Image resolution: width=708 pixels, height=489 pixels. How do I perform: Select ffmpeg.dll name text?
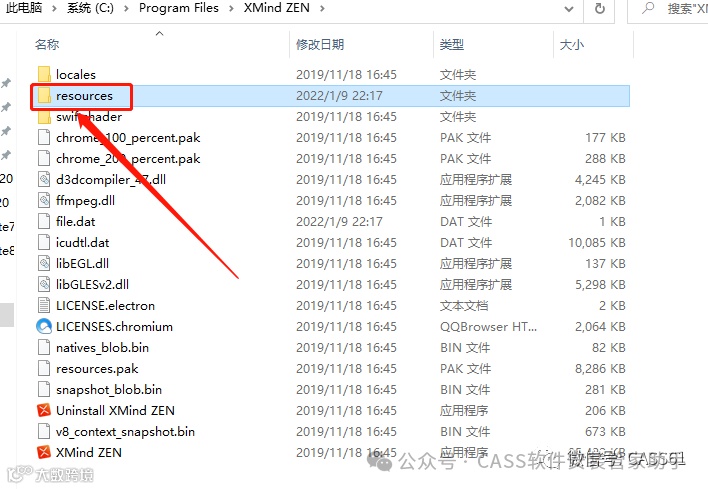pyautogui.click(x=85, y=200)
